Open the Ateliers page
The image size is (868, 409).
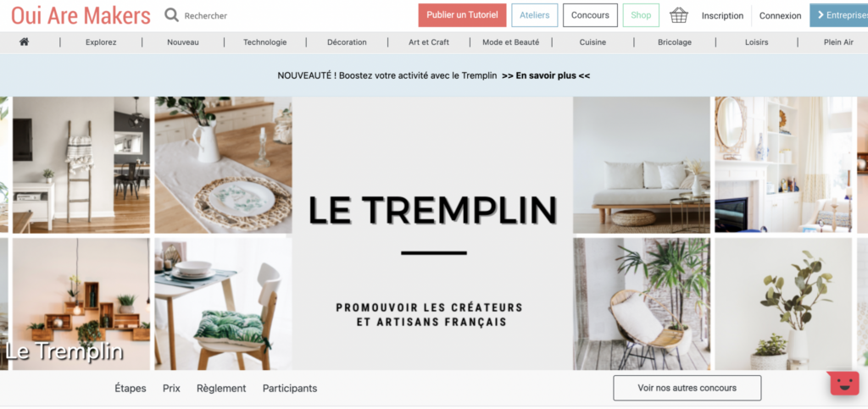point(534,15)
